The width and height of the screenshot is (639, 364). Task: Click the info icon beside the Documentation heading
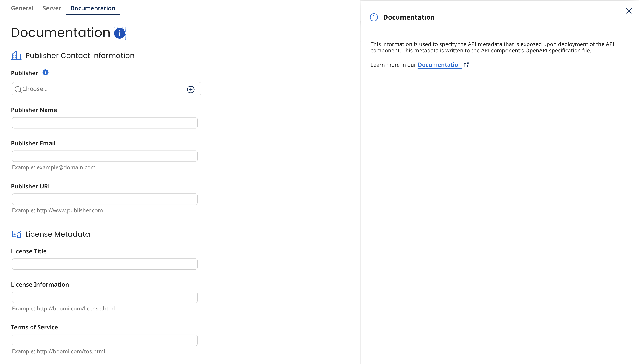point(120,33)
